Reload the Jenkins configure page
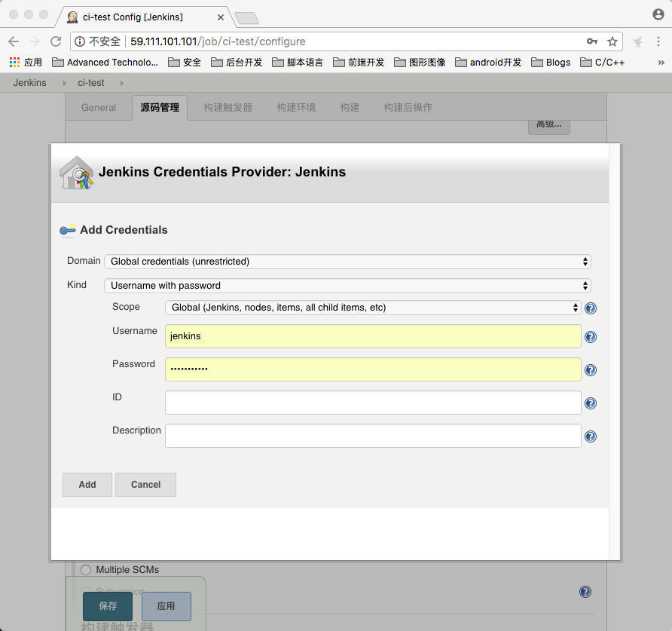 tap(56, 41)
